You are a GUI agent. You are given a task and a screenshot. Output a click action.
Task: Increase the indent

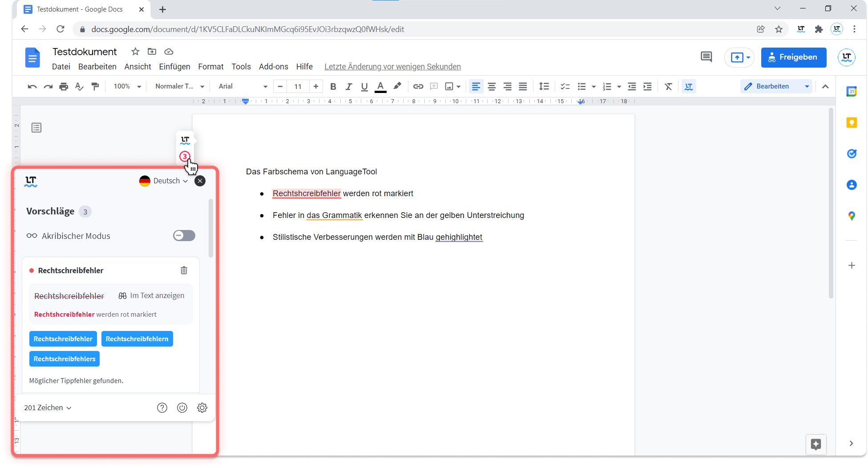pyautogui.click(x=647, y=86)
